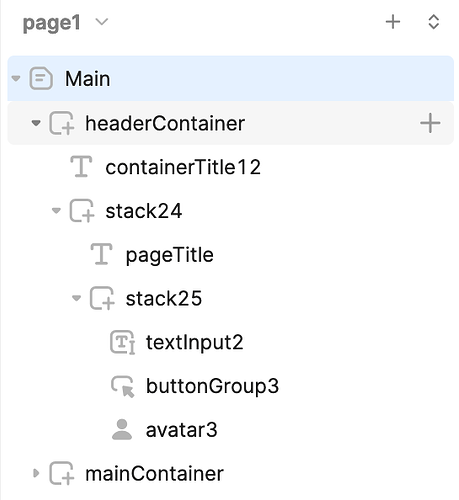Image resolution: width=459 pixels, height=500 pixels.
Task: Click the mainContainer container icon
Action: pos(62,473)
